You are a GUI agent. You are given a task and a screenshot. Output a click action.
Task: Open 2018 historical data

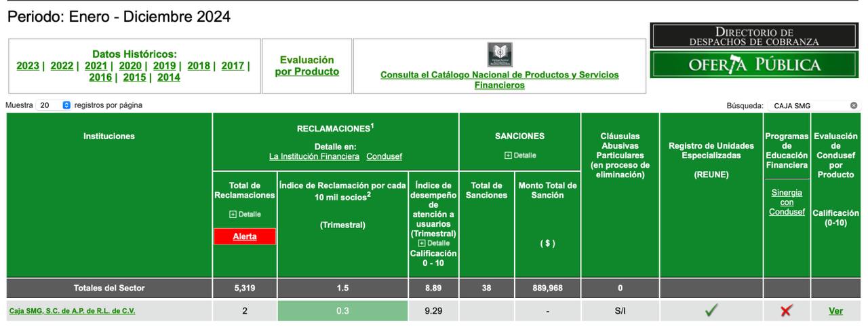click(x=199, y=66)
